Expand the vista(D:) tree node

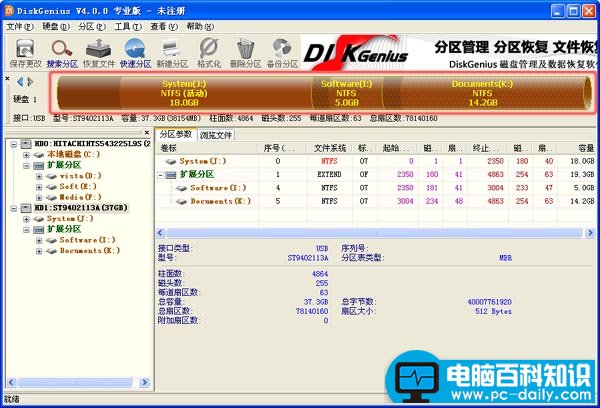39,176
